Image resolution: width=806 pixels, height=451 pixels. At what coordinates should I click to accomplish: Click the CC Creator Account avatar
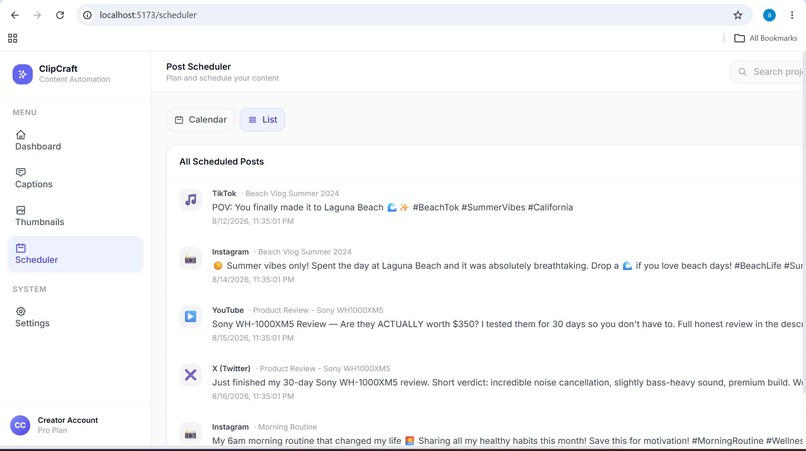pos(20,425)
